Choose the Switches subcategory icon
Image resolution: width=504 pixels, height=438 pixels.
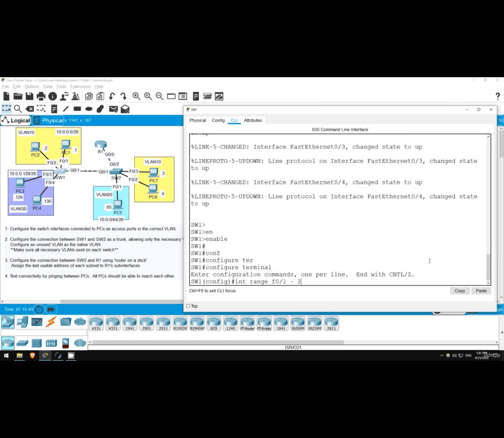pyautogui.click(x=22, y=343)
